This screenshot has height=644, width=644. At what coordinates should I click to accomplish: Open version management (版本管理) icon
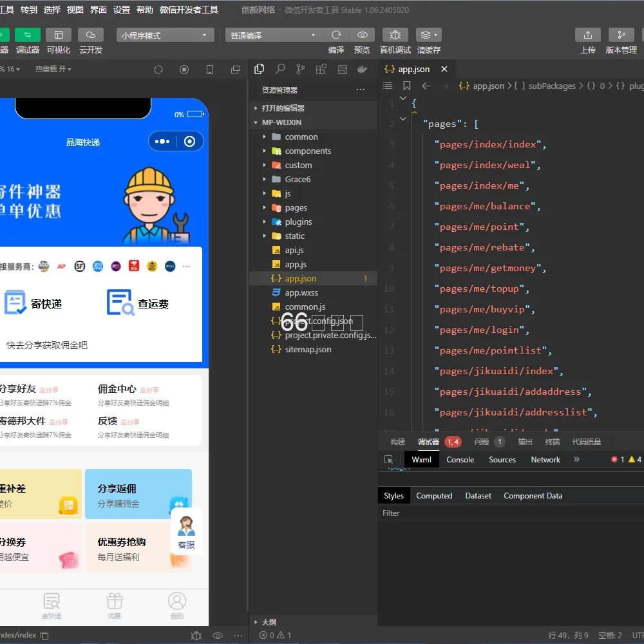tap(621, 35)
